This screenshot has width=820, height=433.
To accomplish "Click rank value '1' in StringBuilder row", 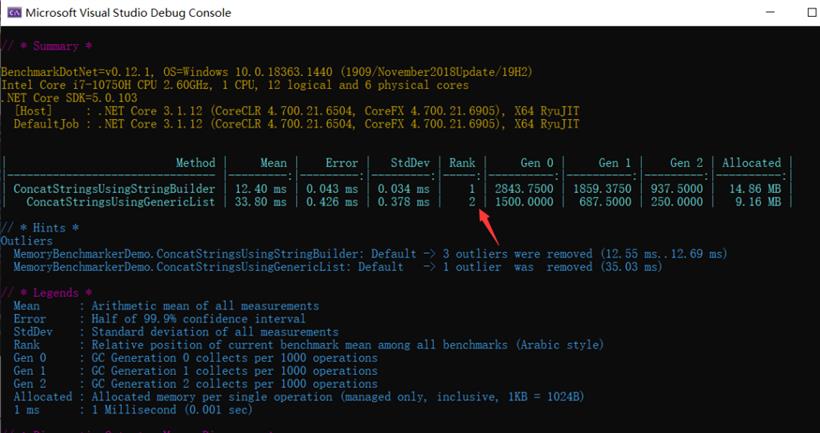I will pyautogui.click(x=472, y=189).
